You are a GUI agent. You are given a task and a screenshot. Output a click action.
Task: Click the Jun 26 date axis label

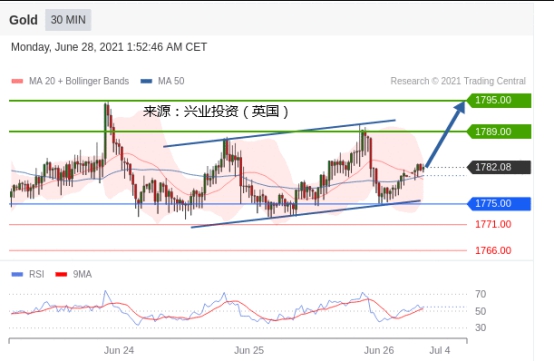pyautogui.click(x=379, y=350)
